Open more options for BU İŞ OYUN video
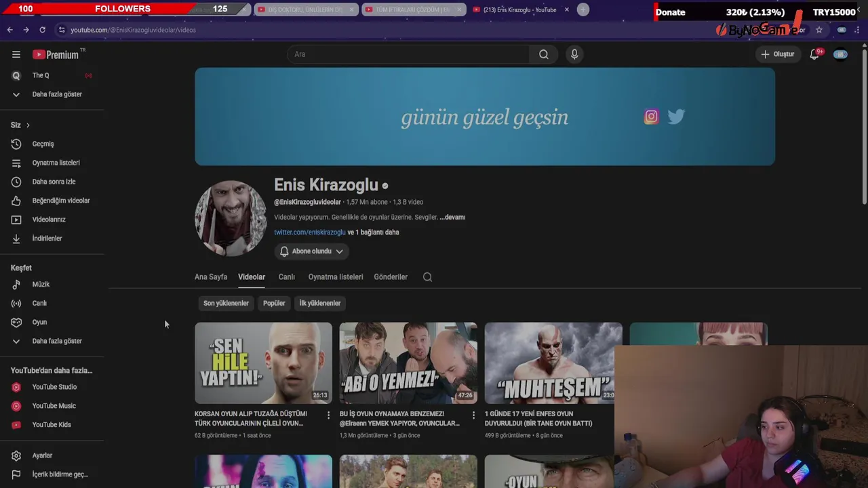This screenshot has width=868, height=488. [473, 415]
